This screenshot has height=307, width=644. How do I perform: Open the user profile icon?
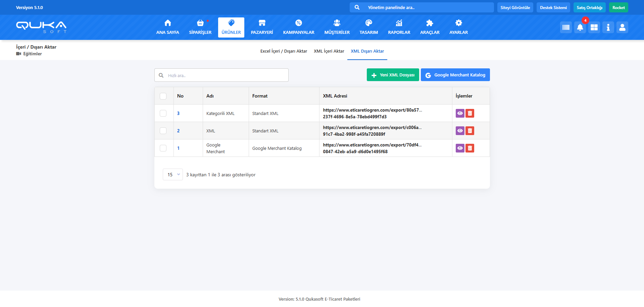coord(622,27)
